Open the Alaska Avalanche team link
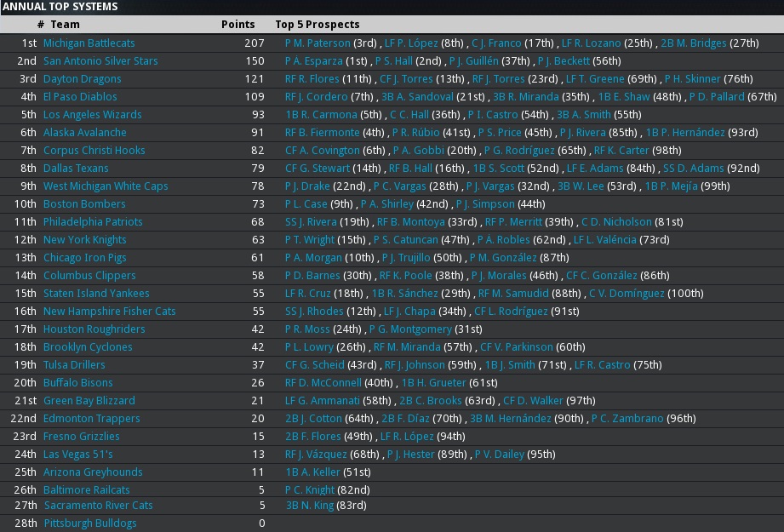Screen dimensions: 784x532 pyautogui.click(x=84, y=132)
